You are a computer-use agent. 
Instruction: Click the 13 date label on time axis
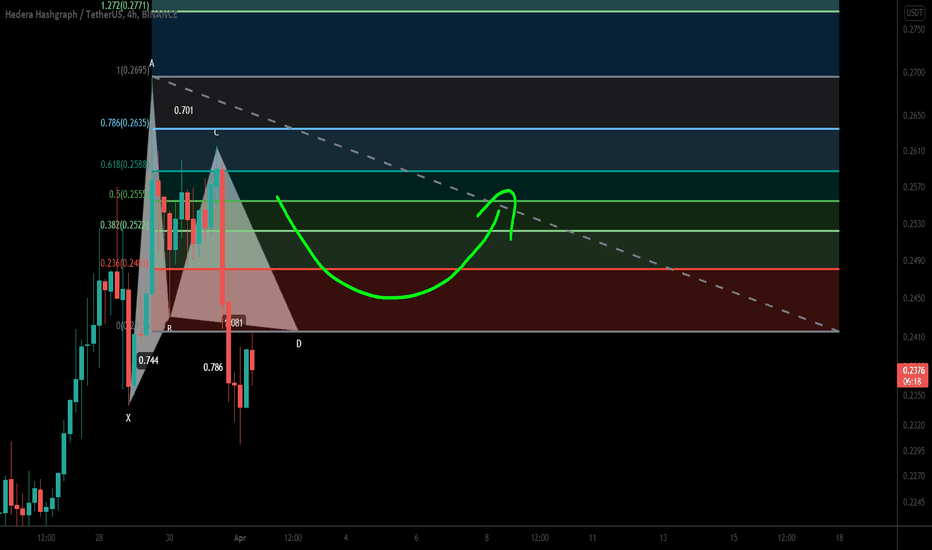click(x=663, y=538)
